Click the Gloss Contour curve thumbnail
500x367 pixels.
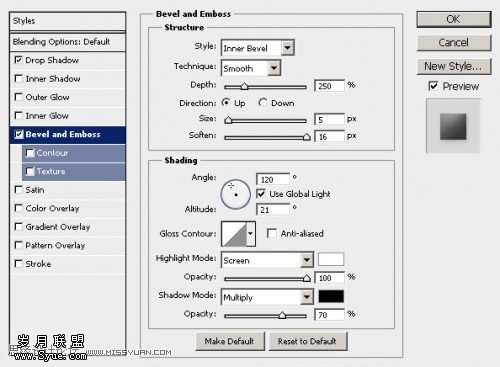pyautogui.click(x=234, y=234)
